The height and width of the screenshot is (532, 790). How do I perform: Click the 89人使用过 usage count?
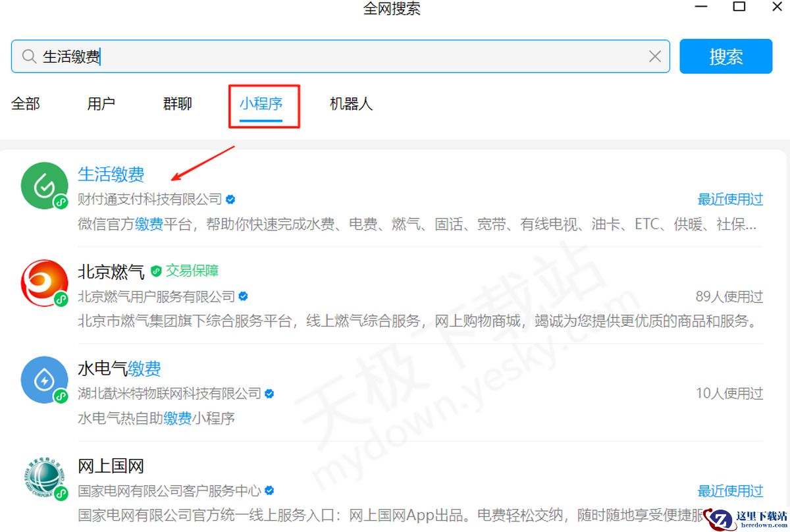[x=729, y=296]
